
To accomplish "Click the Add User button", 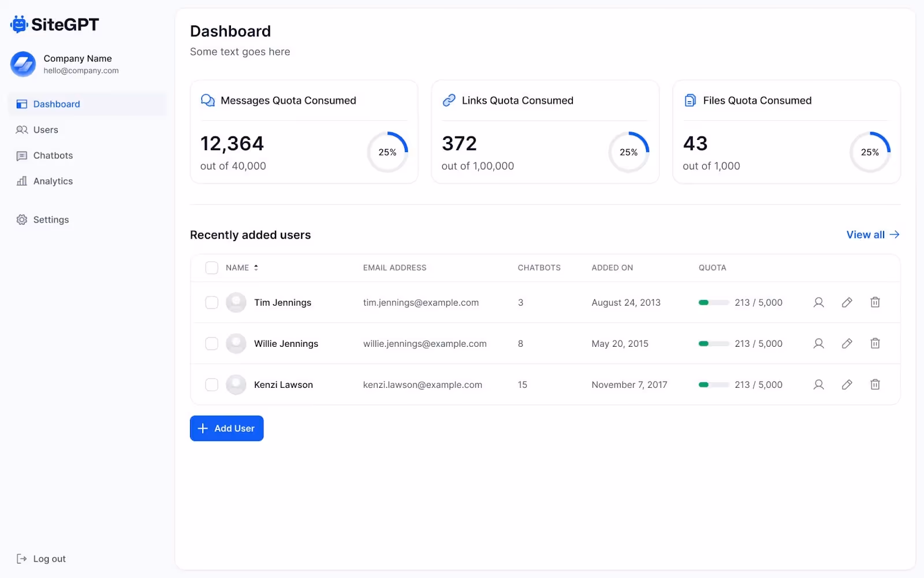I will pyautogui.click(x=226, y=428).
